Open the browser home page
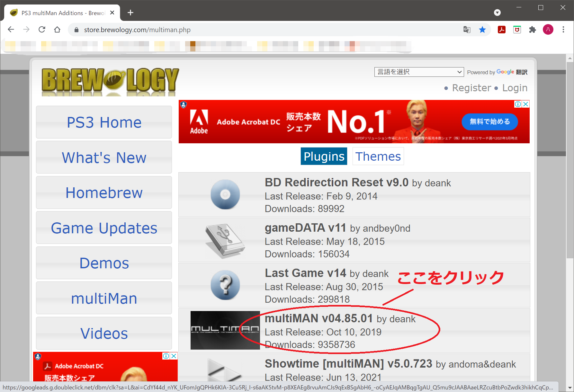This screenshot has width=574, height=392. coord(57,30)
